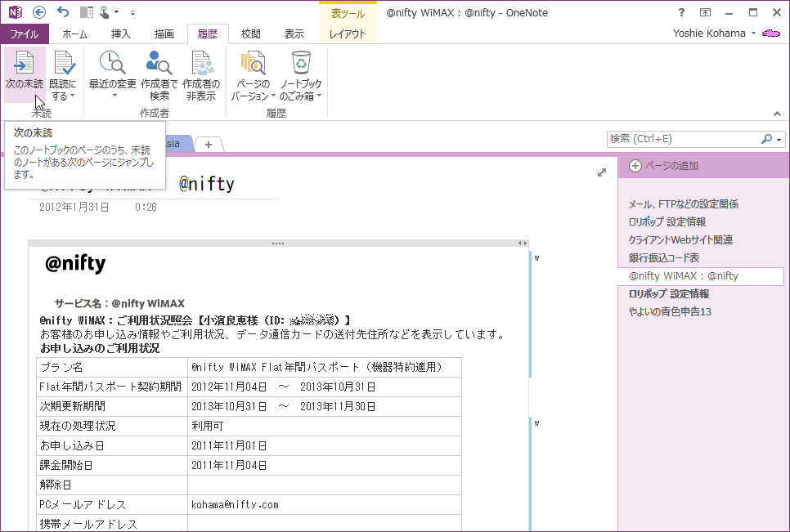Open the Help question mark button
This screenshot has width=790, height=532.
[x=682, y=12]
